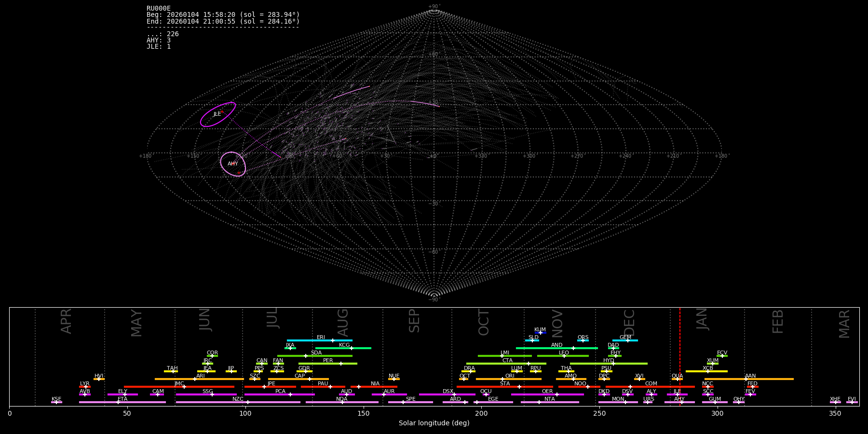Click the AUG month label
This screenshot has width=868, height=434.
343,323
